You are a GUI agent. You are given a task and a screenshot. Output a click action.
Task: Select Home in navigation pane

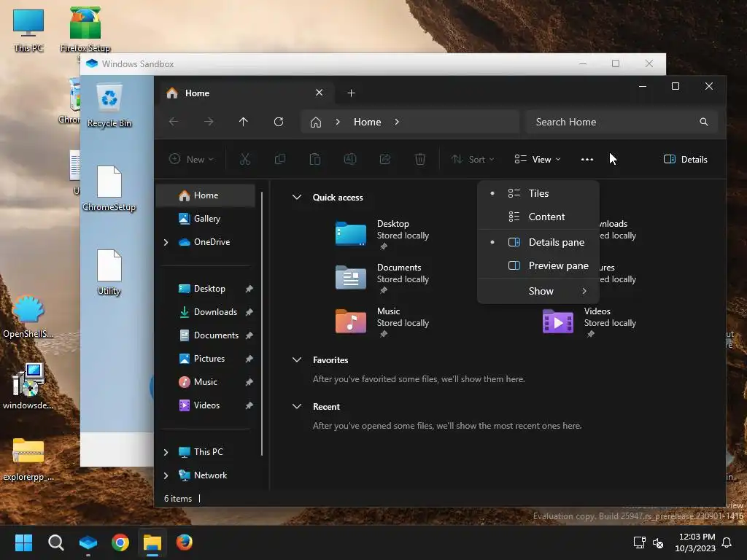pyautogui.click(x=206, y=195)
